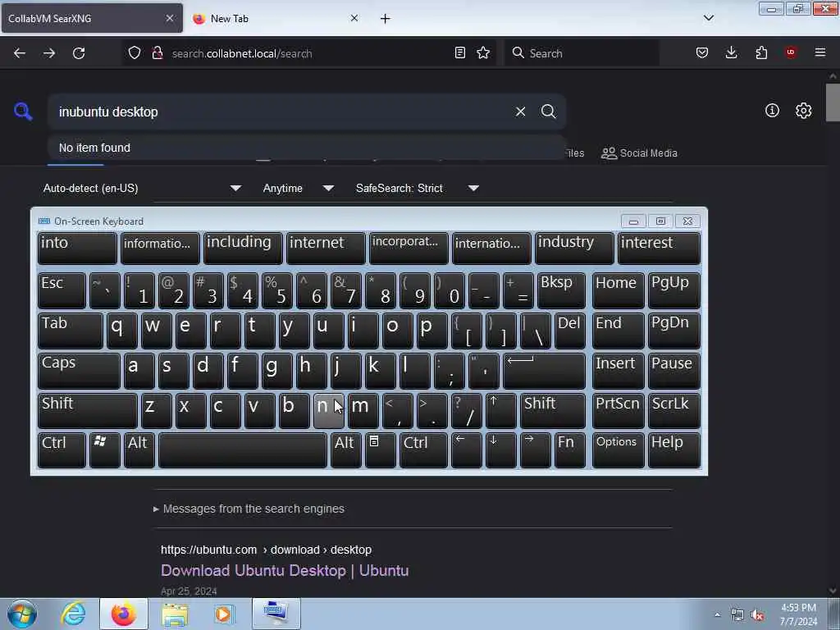Open the Auto-detect language dropdown
This screenshot has height=630, width=840.
pos(143,189)
